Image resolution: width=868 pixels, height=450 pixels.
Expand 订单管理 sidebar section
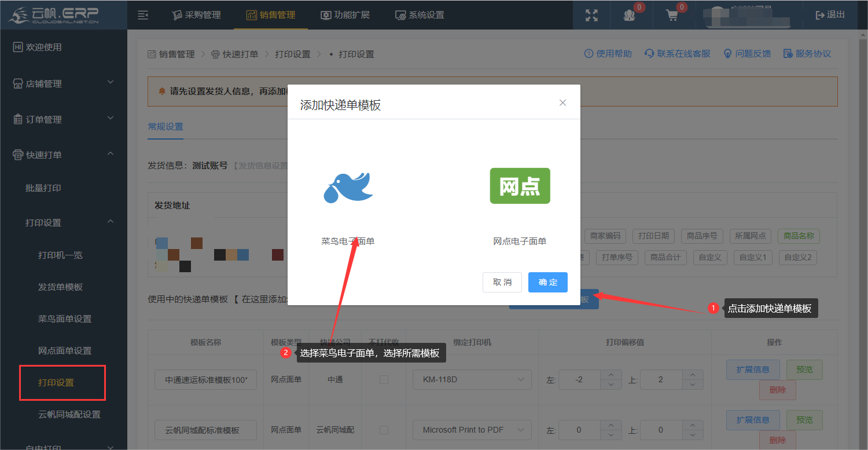point(64,119)
